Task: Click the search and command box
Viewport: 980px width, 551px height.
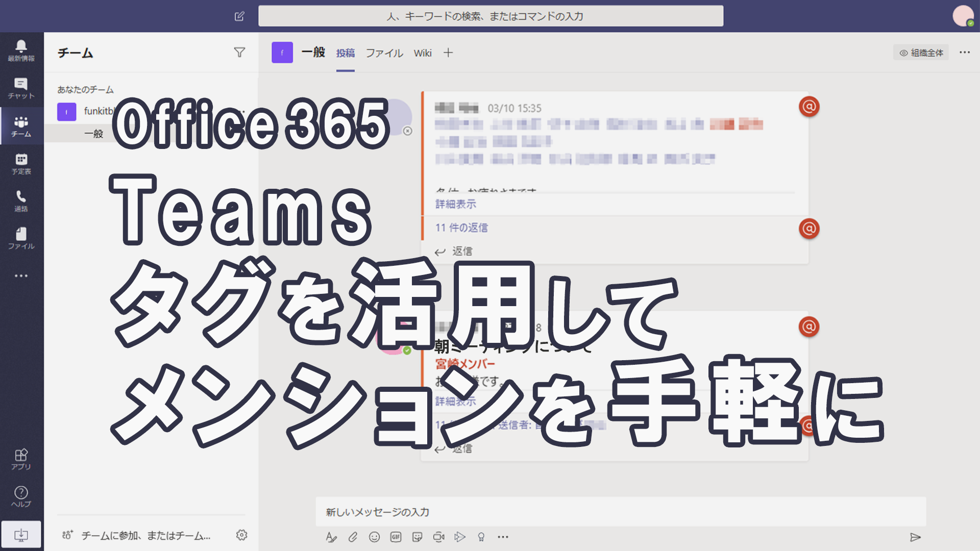Action: coord(491,16)
